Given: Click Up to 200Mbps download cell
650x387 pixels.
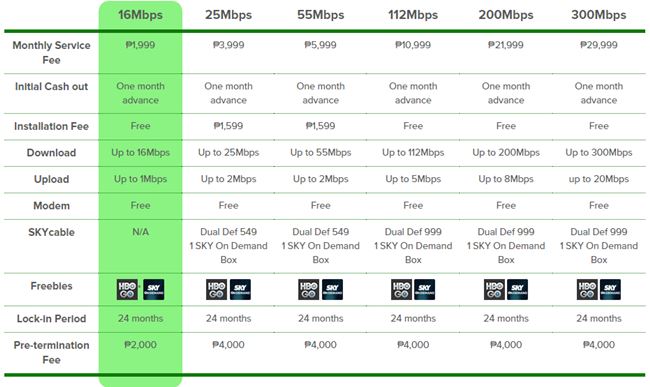Looking at the screenshot, I should click(x=506, y=152).
